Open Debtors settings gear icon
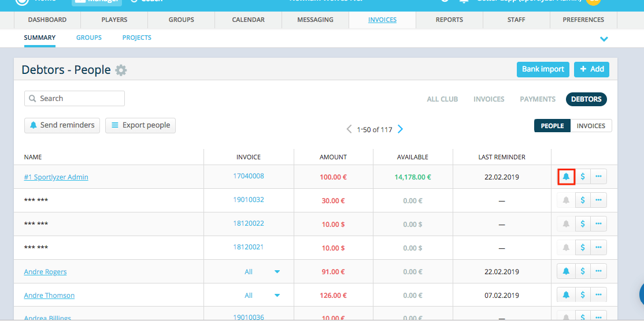This screenshot has height=321, width=644. [121, 70]
